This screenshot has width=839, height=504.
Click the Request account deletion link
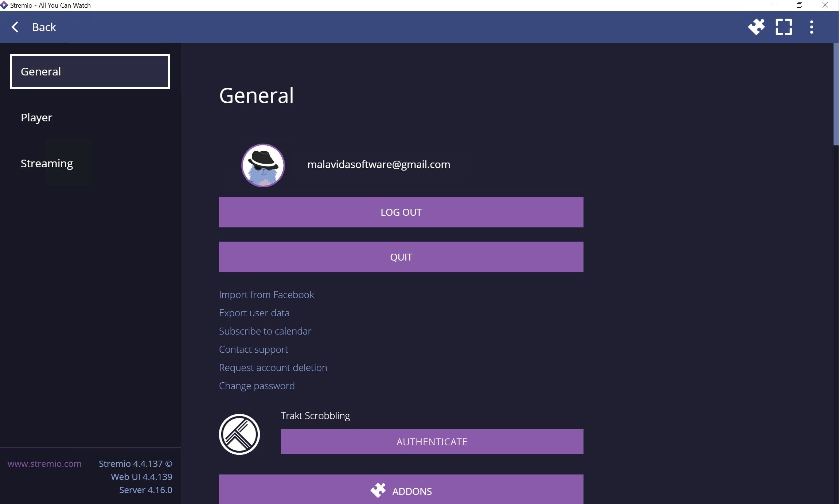(273, 367)
